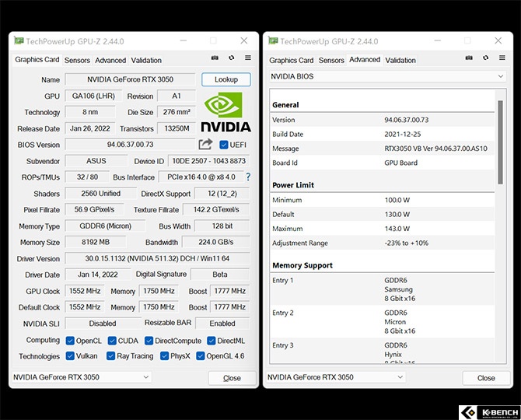The height and width of the screenshot is (420, 521).
Task: Click Close button in left window
Action: click(232, 378)
